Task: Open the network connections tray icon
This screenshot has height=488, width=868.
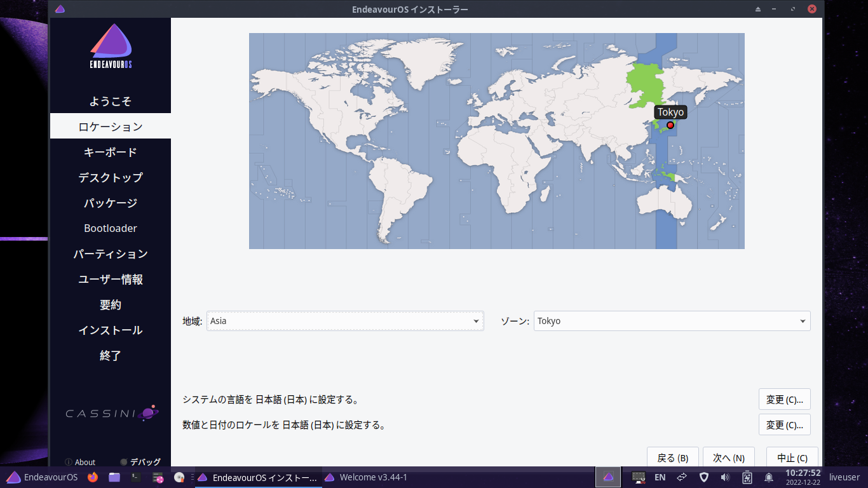Action: click(x=682, y=477)
